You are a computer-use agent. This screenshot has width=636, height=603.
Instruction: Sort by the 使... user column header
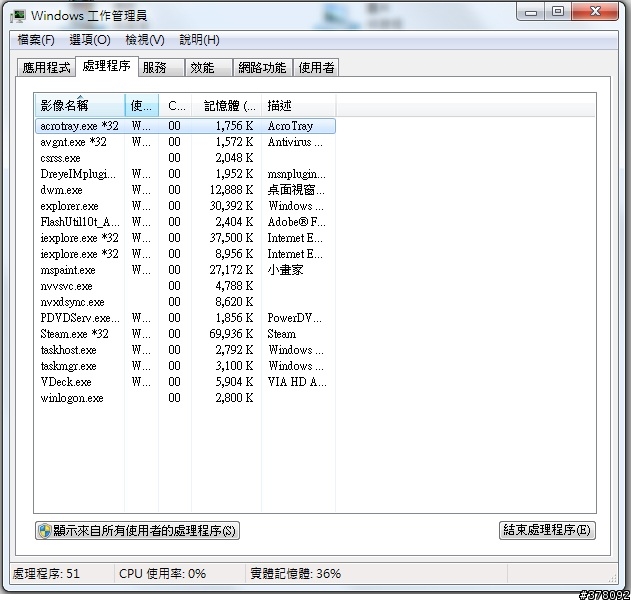coord(142,105)
